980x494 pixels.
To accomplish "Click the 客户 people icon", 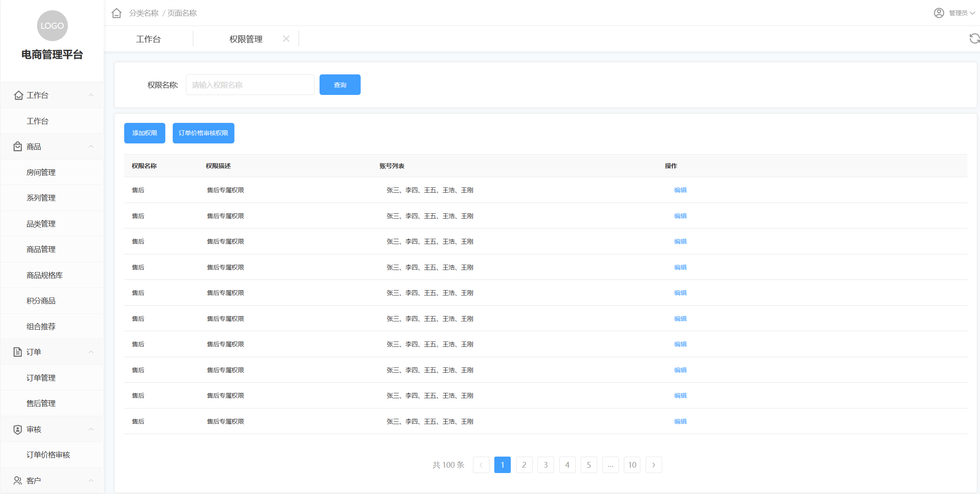I will 18,480.
